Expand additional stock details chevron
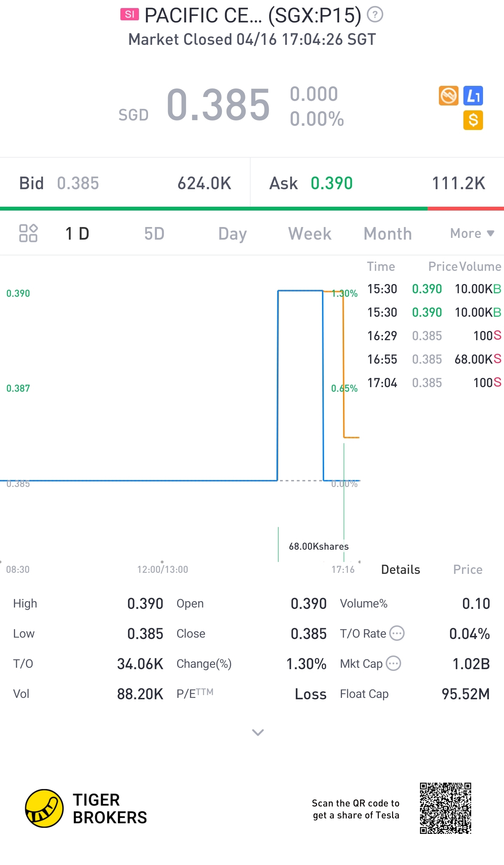The width and height of the screenshot is (504, 865). point(258,732)
